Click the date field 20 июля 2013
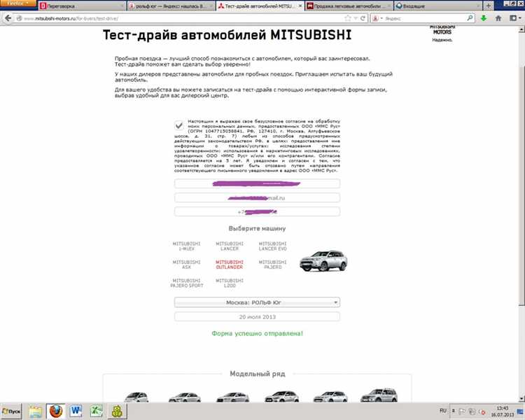 (257, 316)
